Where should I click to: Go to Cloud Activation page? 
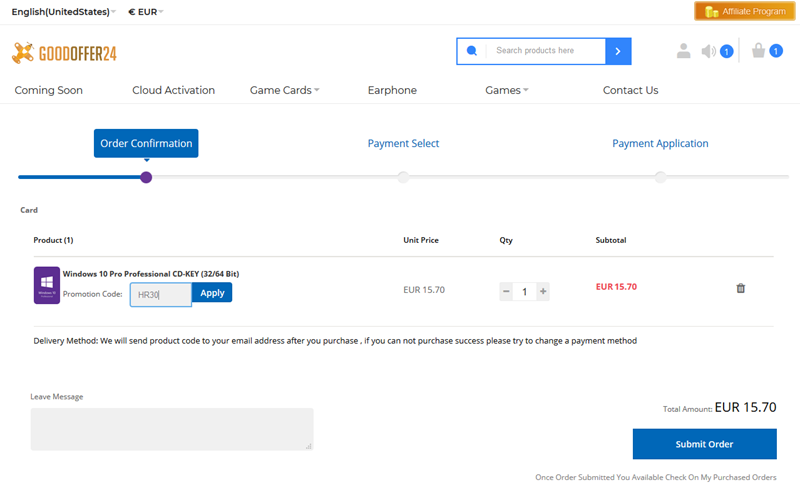pyautogui.click(x=173, y=90)
